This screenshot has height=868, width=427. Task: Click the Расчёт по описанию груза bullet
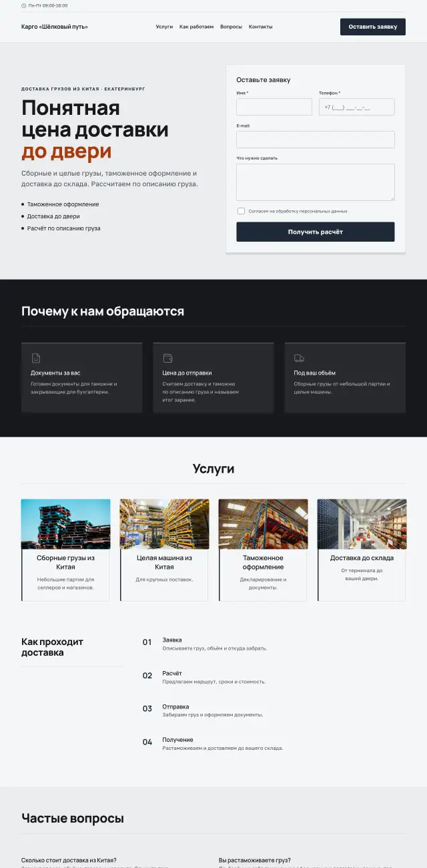point(63,228)
